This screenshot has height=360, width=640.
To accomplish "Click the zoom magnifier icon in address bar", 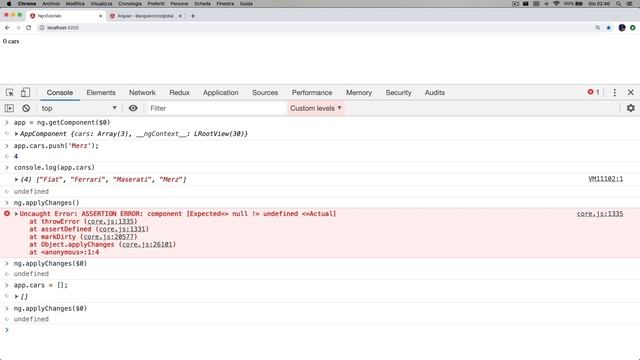I will [598, 28].
